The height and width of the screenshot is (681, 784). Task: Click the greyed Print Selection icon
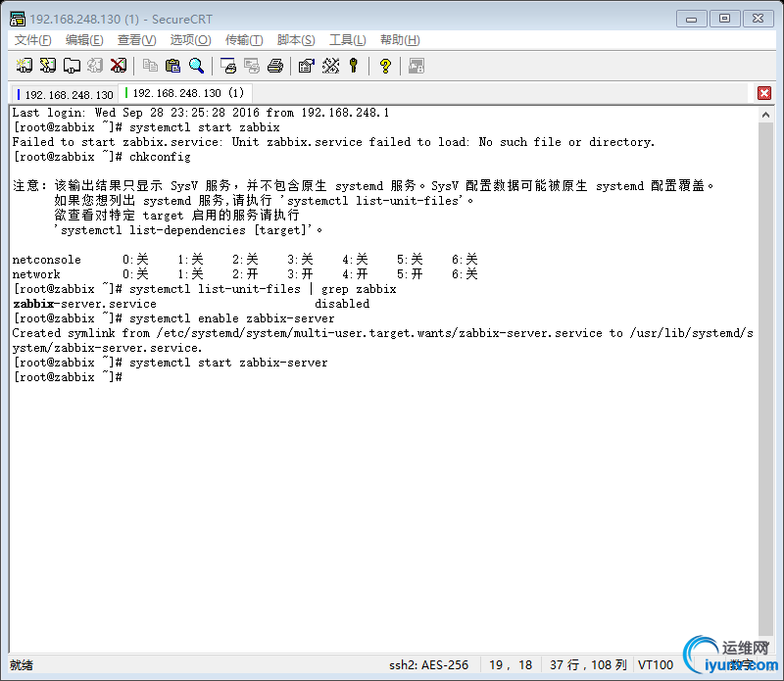[252, 66]
